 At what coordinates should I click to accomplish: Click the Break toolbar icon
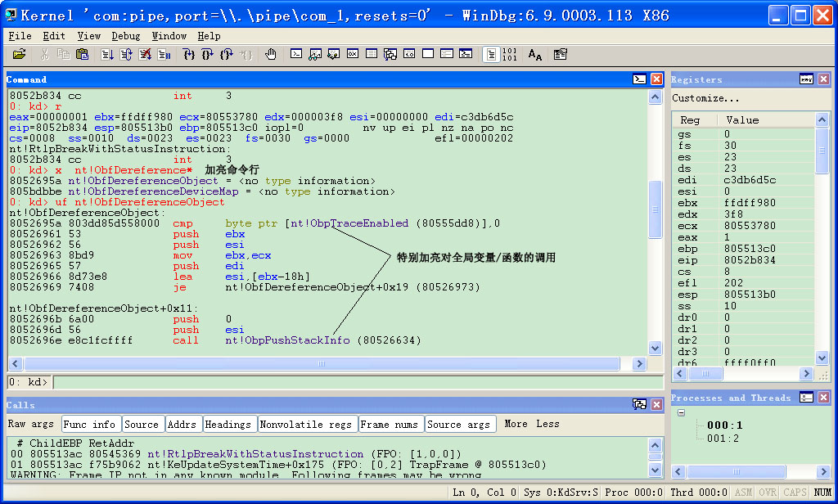coord(164,54)
